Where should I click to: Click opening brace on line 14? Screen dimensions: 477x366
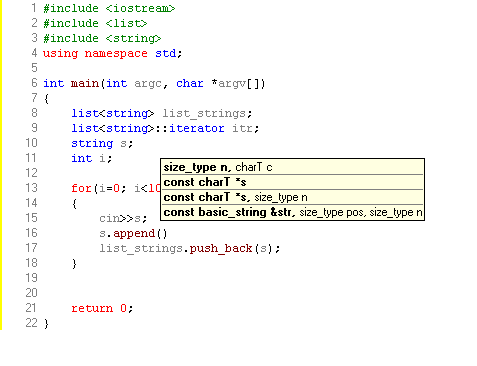tap(74, 204)
